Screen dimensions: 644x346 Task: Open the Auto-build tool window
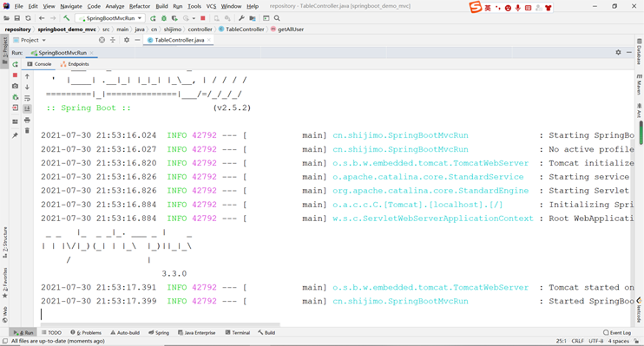125,332
